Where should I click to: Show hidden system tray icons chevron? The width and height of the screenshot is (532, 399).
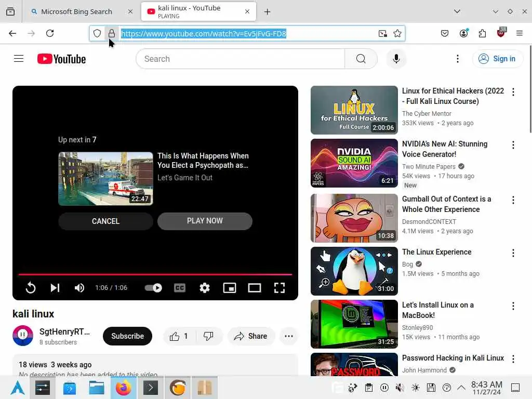(461, 388)
